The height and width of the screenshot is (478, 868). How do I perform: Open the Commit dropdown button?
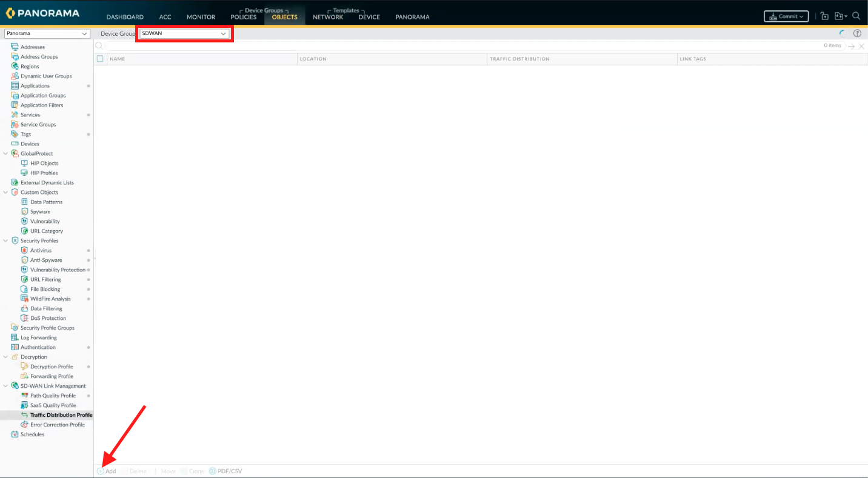[x=786, y=16]
